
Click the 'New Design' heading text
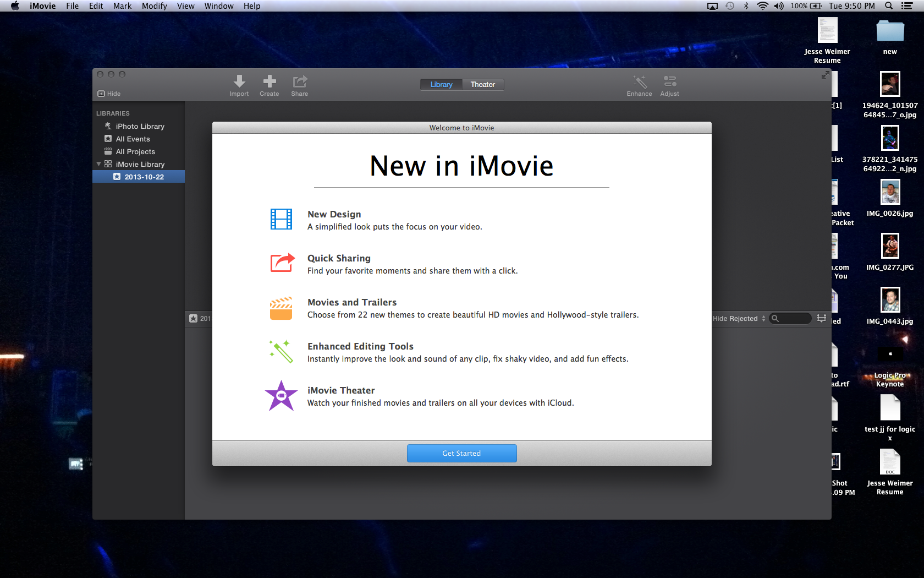pos(334,214)
